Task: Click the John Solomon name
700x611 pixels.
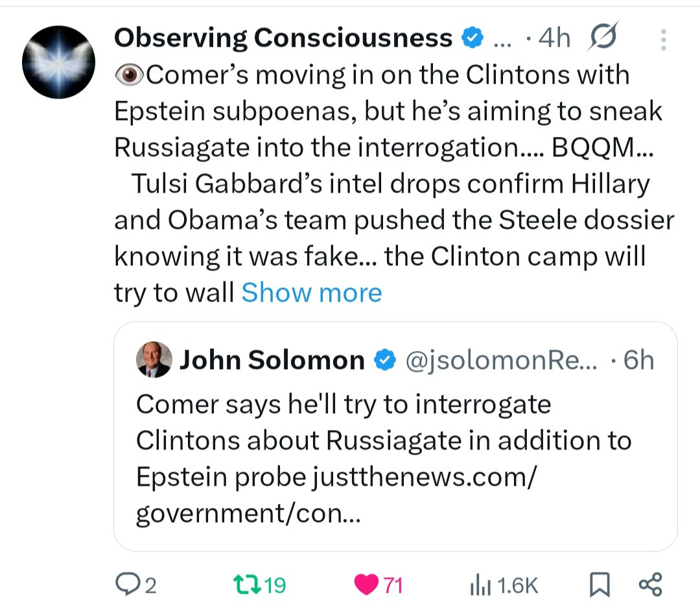Action: (x=272, y=360)
